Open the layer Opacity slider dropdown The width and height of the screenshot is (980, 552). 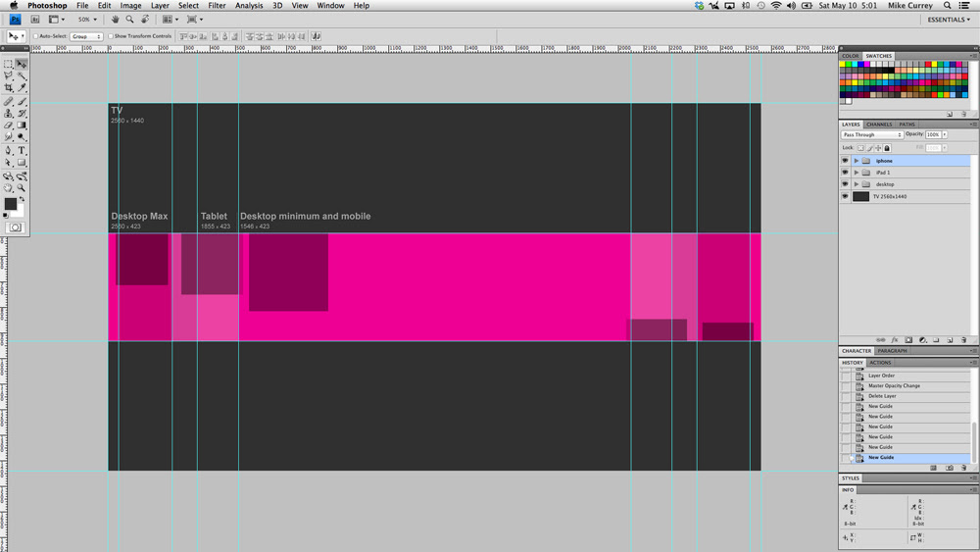[945, 135]
